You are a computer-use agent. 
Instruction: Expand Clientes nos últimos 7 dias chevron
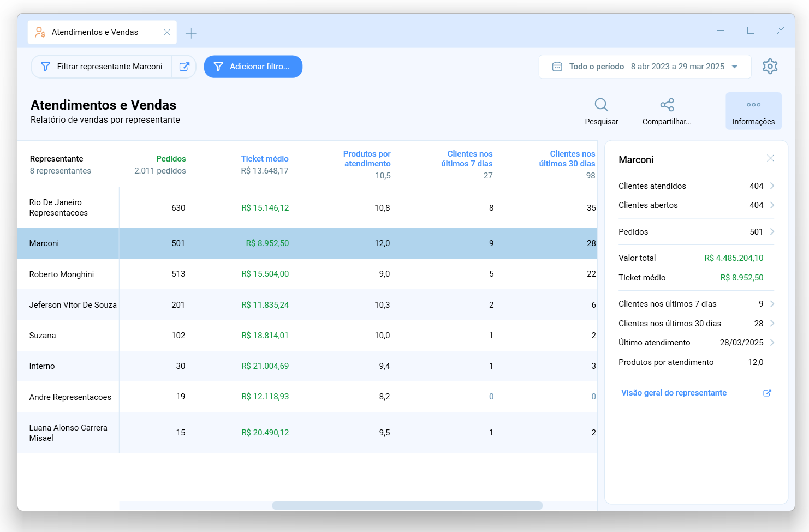[x=772, y=304]
